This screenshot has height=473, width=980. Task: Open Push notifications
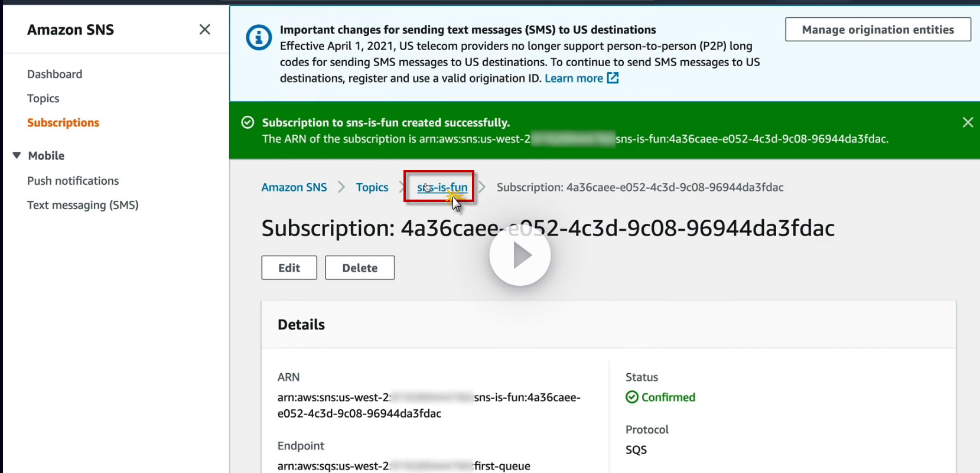coord(73,181)
